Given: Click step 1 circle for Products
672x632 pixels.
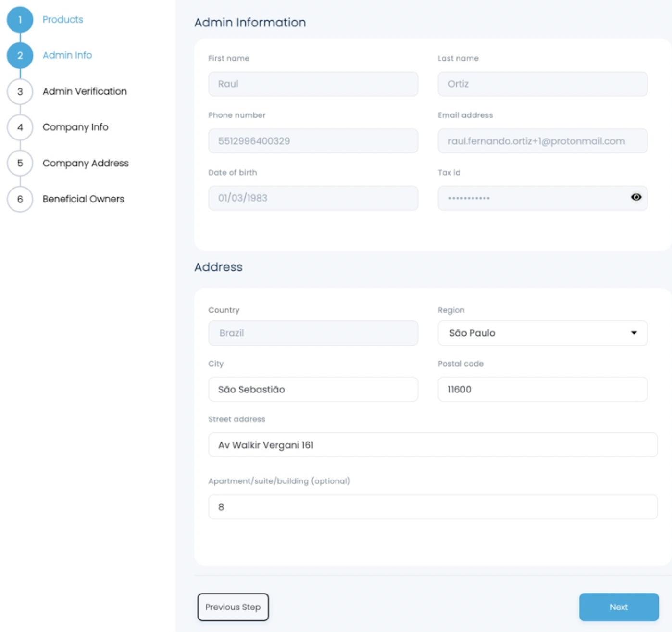Looking at the screenshot, I should pyautogui.click(x=20, y=20).
